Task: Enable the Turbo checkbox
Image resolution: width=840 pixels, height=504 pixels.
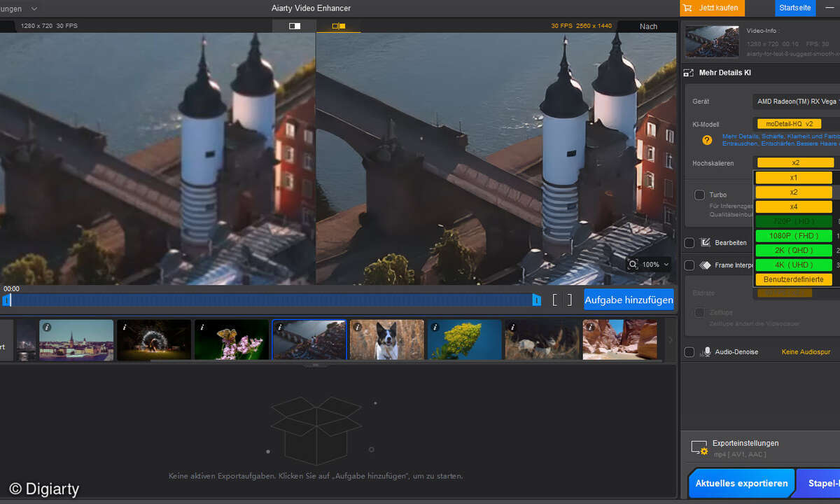Action: [x=699, y=195]
